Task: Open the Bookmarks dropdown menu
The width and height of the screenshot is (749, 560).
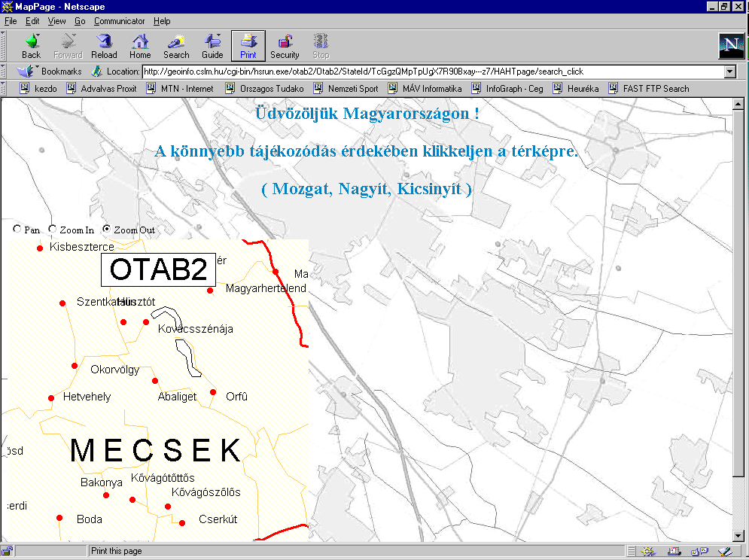Action: pos(50,72)
